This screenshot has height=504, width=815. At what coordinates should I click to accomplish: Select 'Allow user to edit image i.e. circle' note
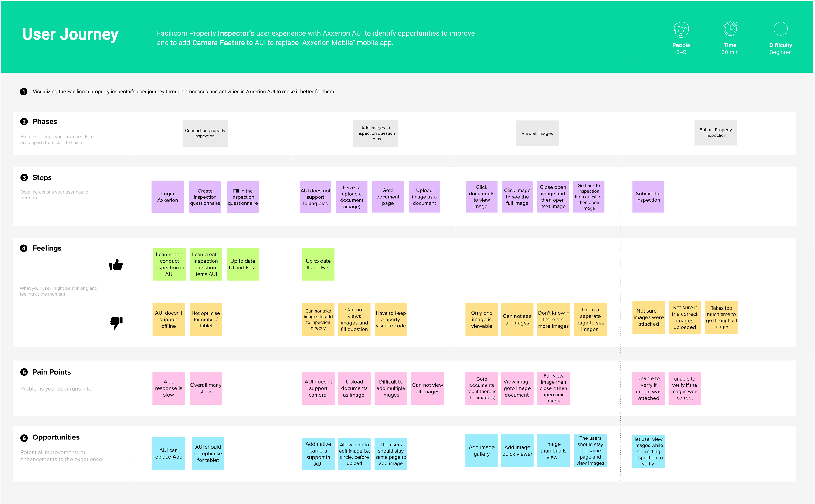(x=354, y=454)
